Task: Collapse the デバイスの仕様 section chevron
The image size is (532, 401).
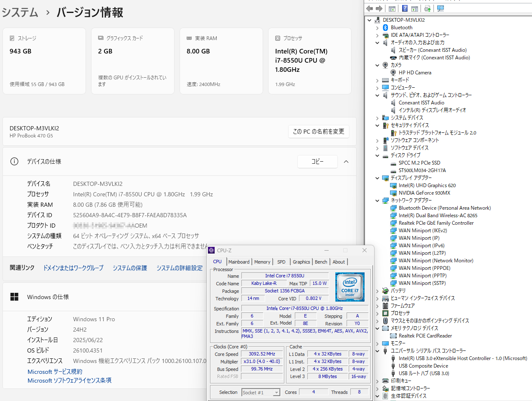Action: pos(346,162)
